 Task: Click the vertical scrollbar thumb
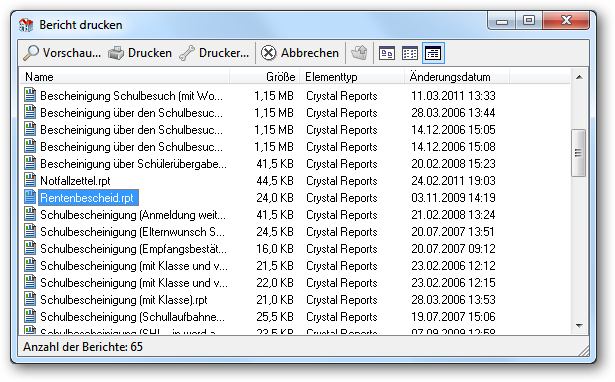pos(579,153)
